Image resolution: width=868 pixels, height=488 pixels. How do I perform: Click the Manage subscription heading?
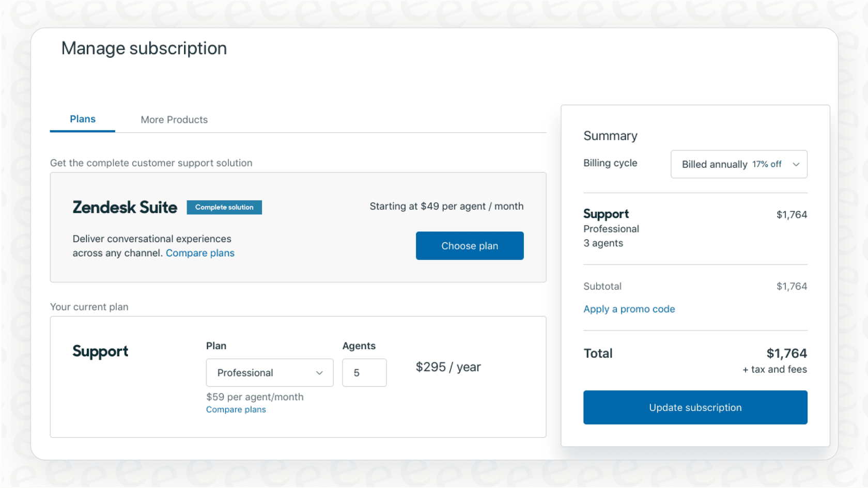(144, 48)
